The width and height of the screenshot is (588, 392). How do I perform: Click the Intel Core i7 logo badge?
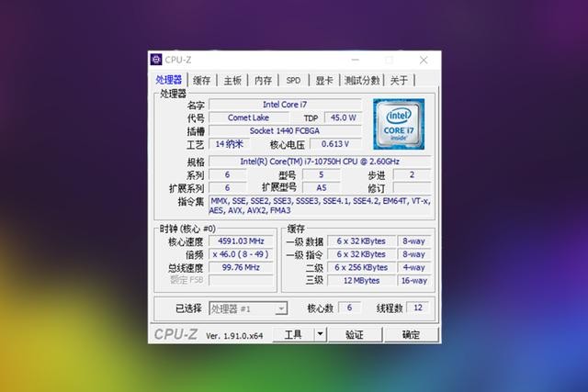point(399,124)
